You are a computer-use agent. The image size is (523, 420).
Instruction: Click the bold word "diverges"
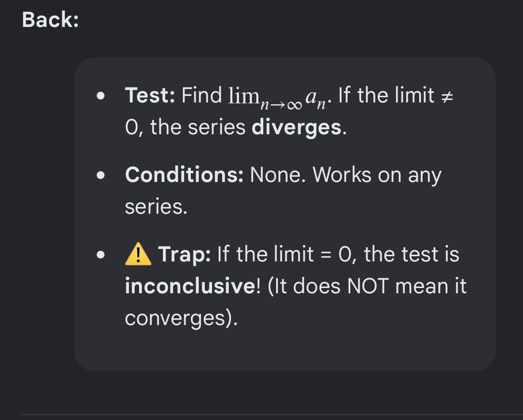296,128
